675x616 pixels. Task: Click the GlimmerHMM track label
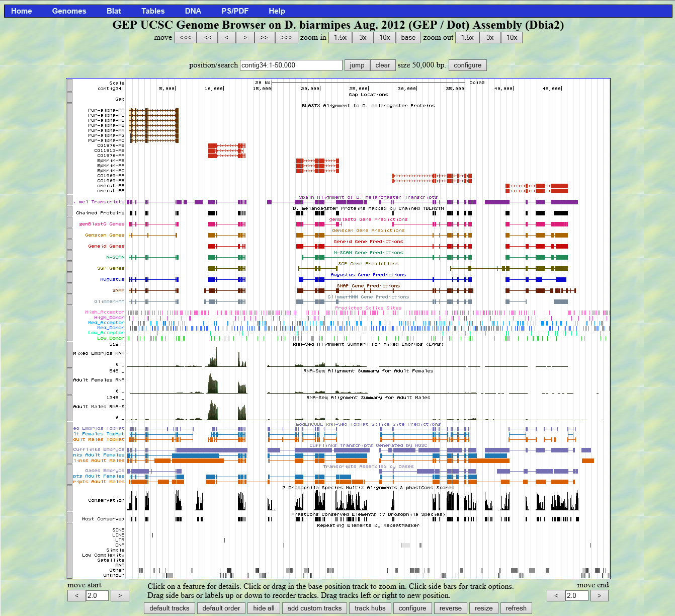tap(109, 301)
